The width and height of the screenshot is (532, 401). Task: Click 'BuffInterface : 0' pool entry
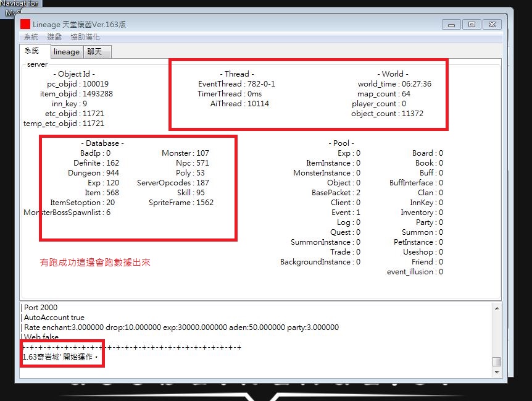(417, 183)
